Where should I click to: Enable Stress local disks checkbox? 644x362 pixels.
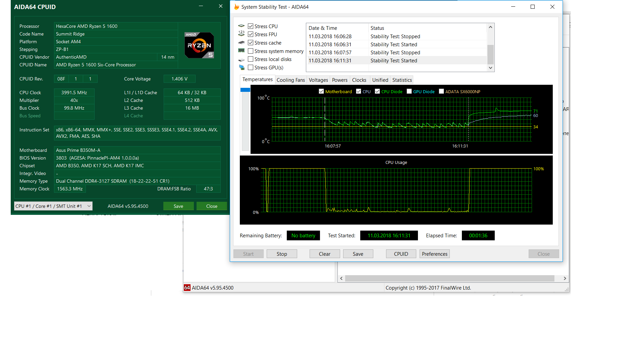click(x=251, y=59)
